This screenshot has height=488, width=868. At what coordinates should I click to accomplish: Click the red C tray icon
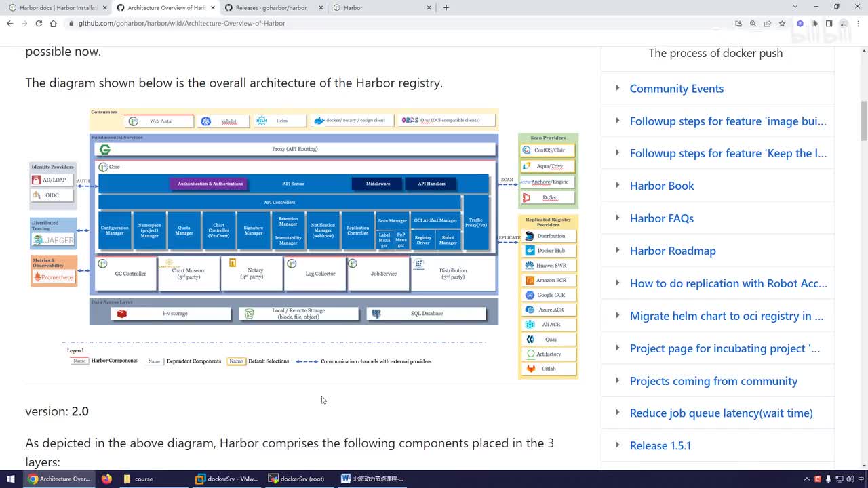coord(818,479)
